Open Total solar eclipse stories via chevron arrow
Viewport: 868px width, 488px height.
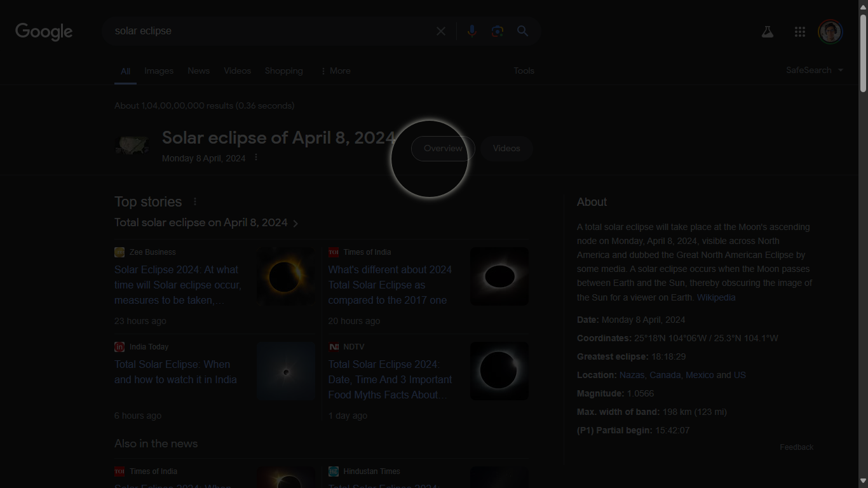click(295, 223)
